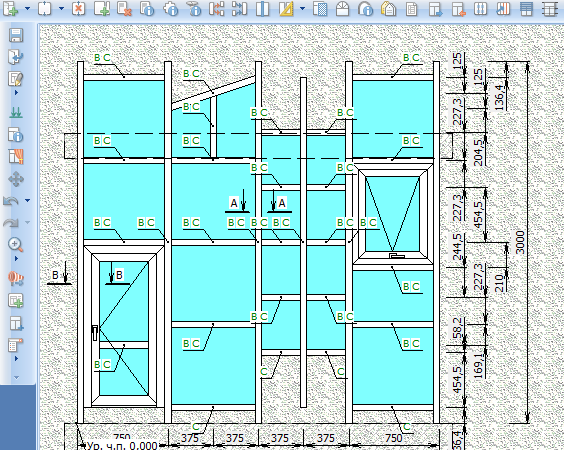
Task: Click the orange windsock icon in sidebar
Action: [16, 278]
